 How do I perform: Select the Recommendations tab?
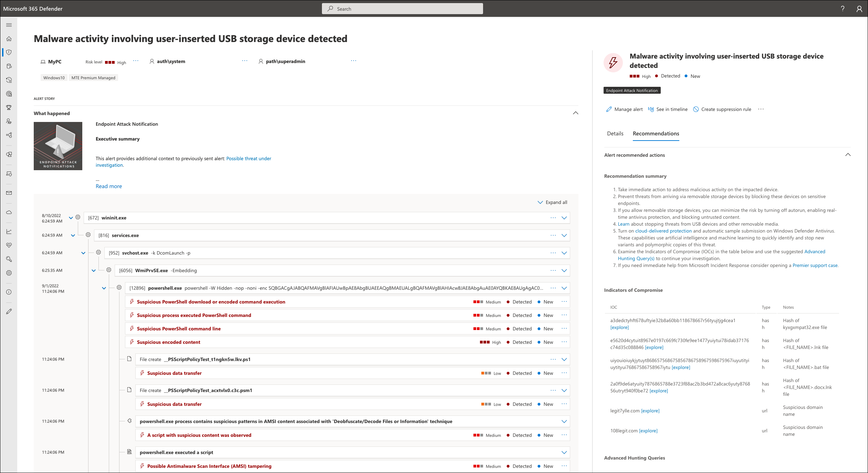(657, 133)
